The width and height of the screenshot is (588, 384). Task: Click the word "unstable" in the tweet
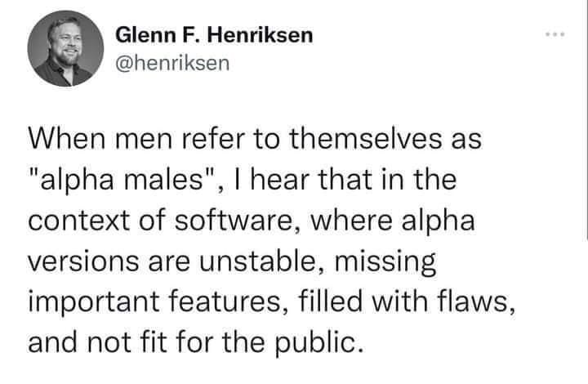[x=262, y=264]
